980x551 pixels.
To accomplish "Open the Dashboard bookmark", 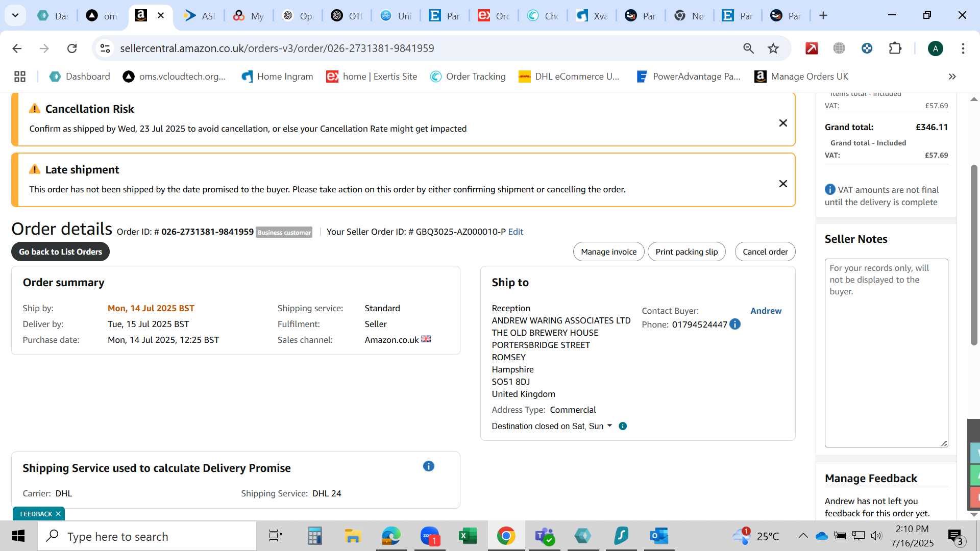I will click(x=80, y=77).
